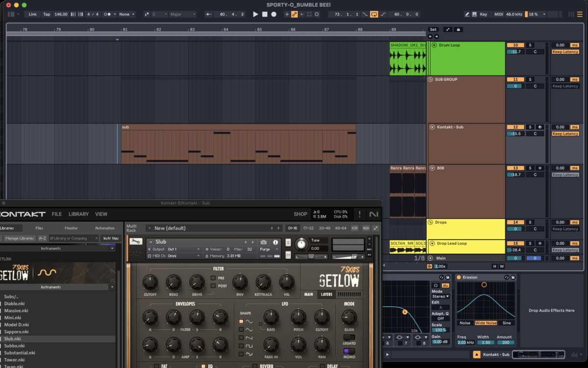This screenshot has height=368, width=588.
Task: Go to previous Slub instrument preset arrow
Action: click(x=246, y=242)
